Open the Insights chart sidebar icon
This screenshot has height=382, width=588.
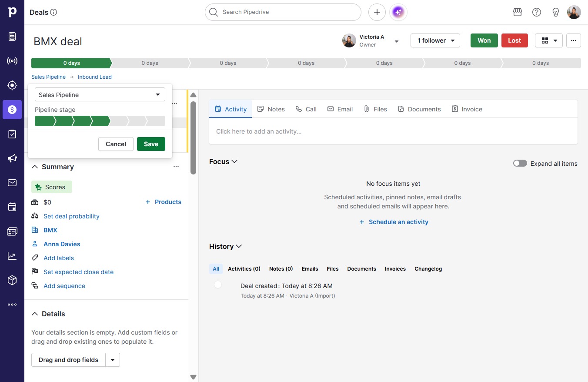[12, 256]
